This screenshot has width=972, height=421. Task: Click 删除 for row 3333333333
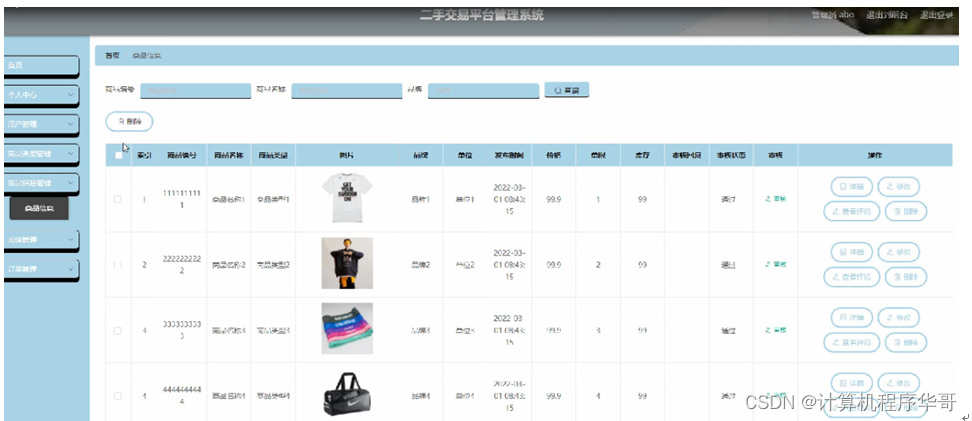[906, 342]
